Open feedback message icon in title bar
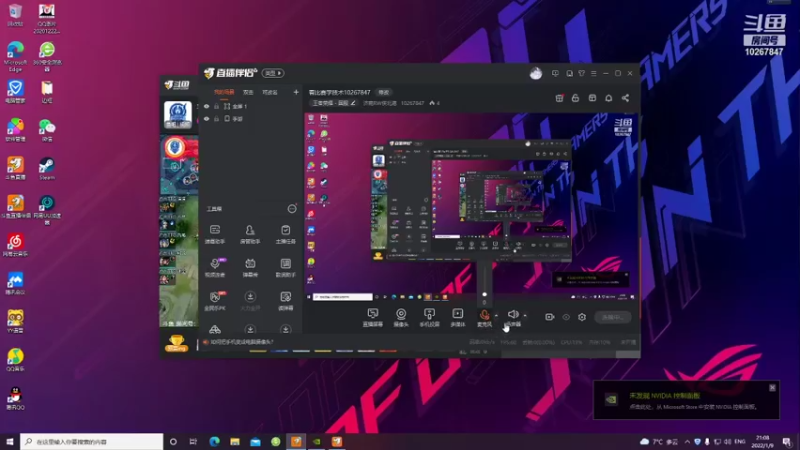Image resolution: width=800 pixels, height=450 pixels. coord(555,73)
